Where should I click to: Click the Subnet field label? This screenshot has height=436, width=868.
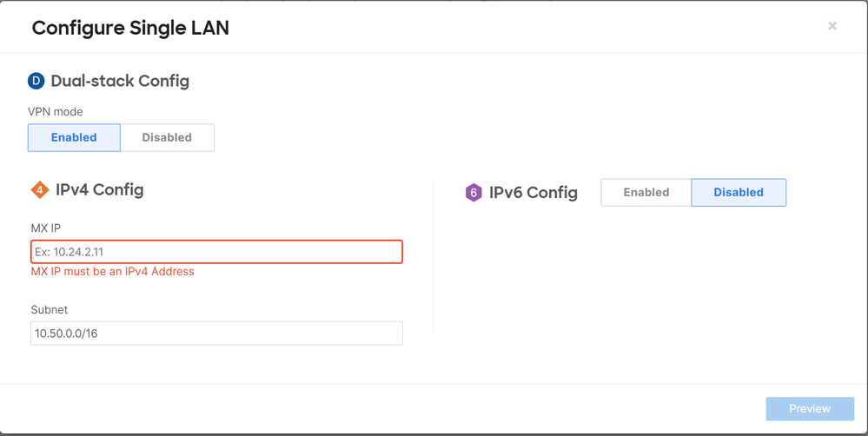tap(50, 310)
